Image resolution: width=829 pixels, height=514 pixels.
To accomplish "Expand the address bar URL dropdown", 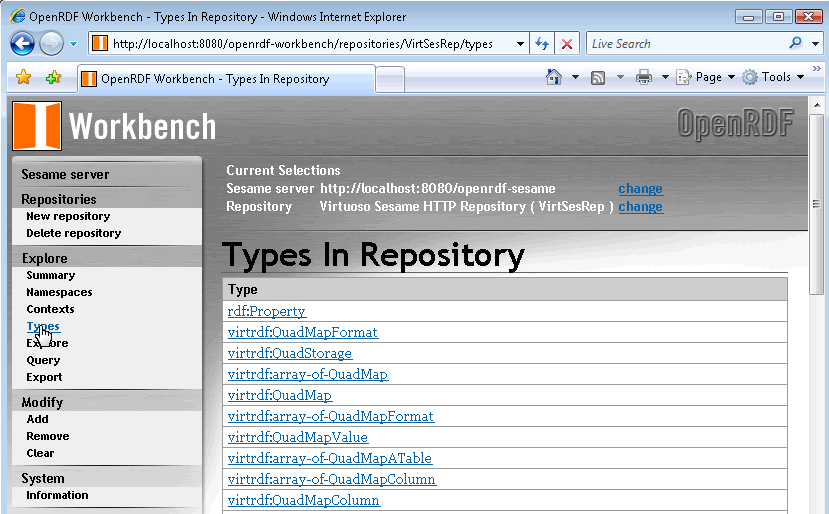I will [x=520, y=44].
